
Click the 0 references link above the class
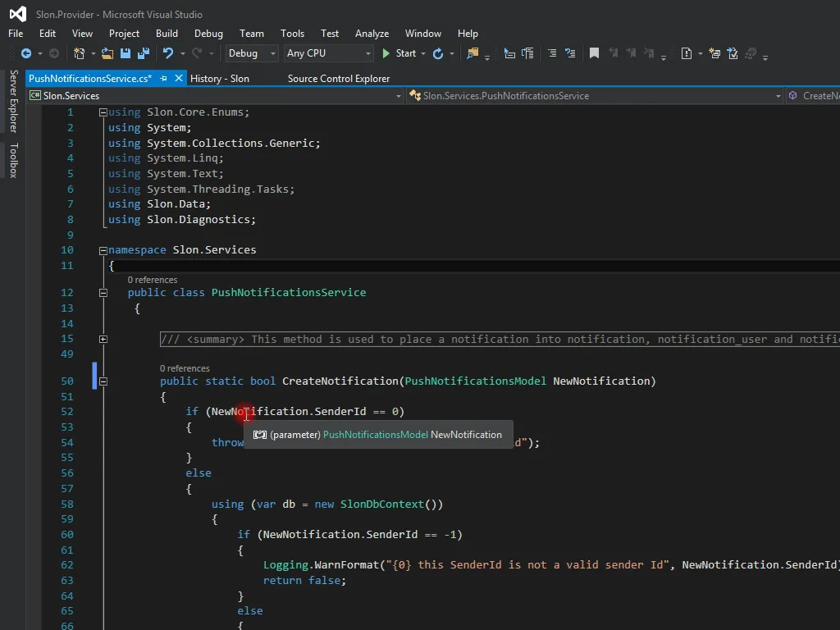pyautogui.click(x=152, y=280)
